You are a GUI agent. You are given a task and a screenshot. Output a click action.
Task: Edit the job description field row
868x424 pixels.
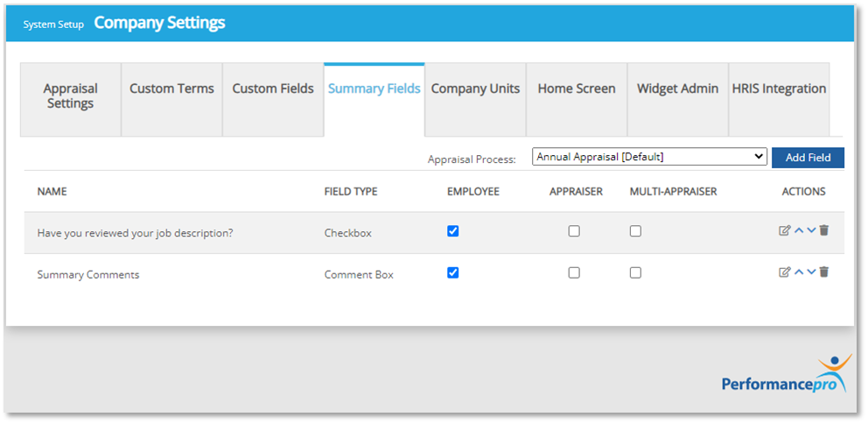pyautogui.click(x=785, y=231)
